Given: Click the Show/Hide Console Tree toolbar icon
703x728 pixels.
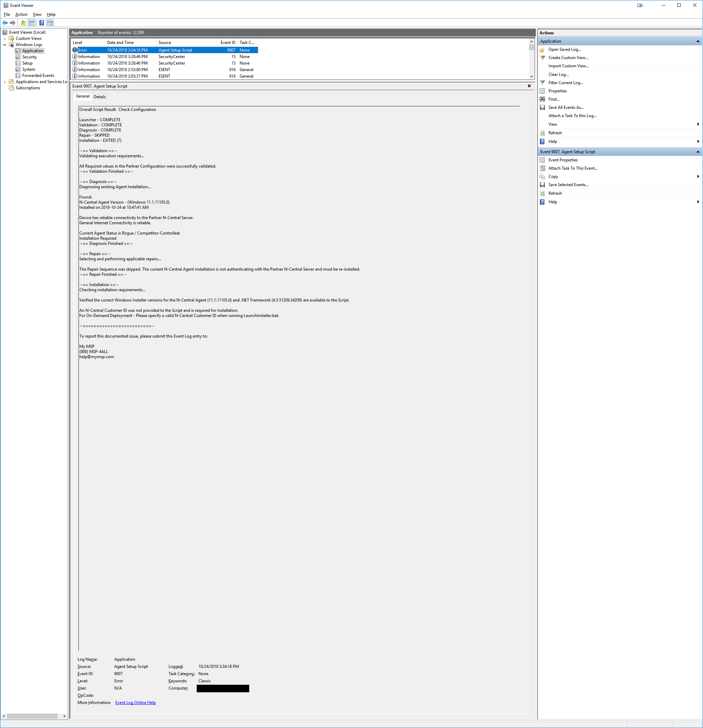Looking at the screenshot, I should click(32, 23).
